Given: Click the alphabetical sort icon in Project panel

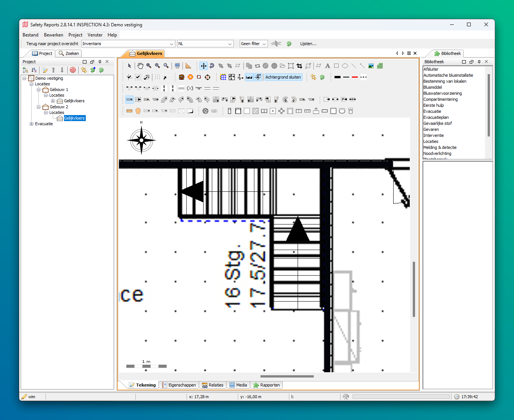Looking at the screenshot, I should [x=34, y=70].
